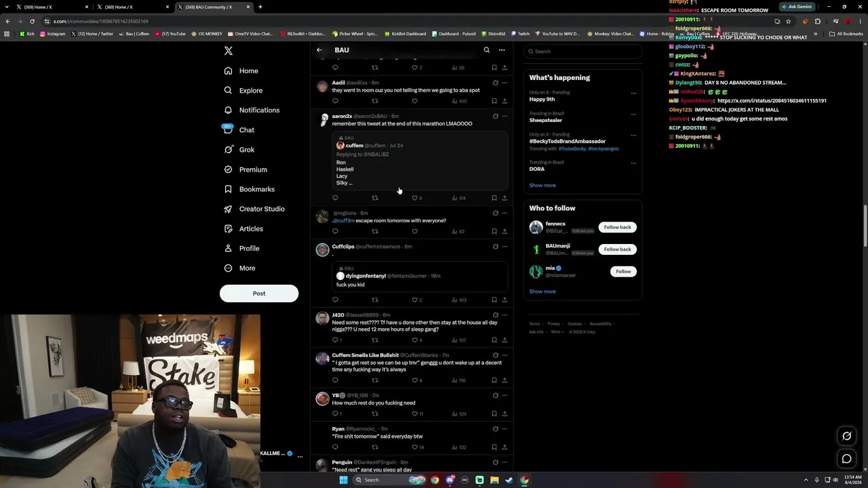This screenshot has height=488, width=868.
Task: Show more Who to follow suggestions
Action: coord(542,291)
